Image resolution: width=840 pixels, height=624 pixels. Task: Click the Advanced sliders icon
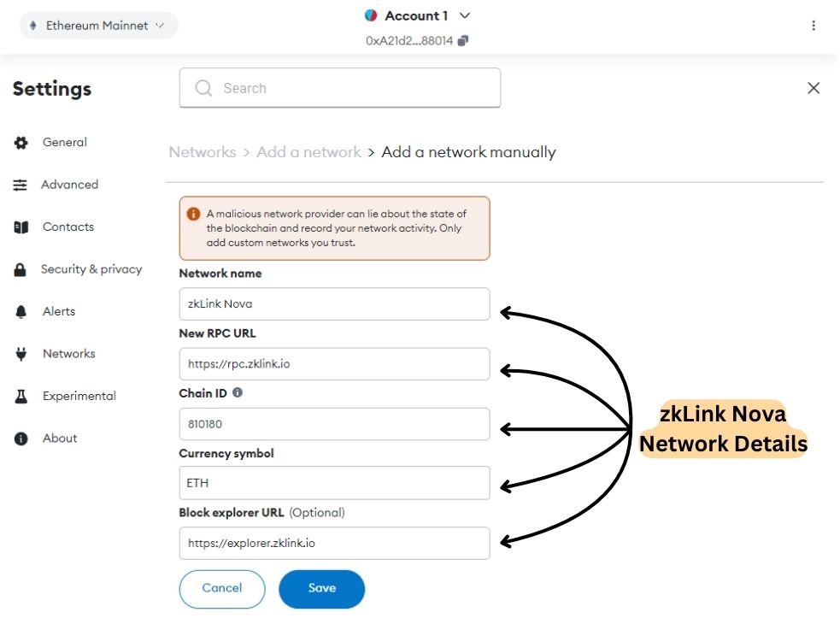20,185
